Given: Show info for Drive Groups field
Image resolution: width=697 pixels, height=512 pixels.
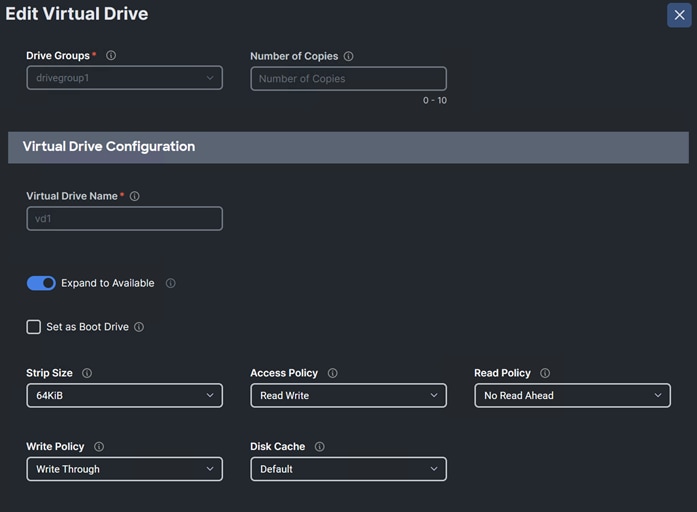Looking at the screenshot, I should (111, 56).
